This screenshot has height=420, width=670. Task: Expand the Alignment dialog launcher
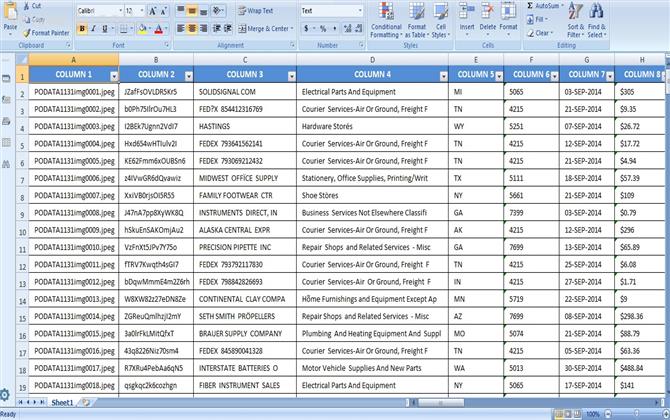coord(292,44)
